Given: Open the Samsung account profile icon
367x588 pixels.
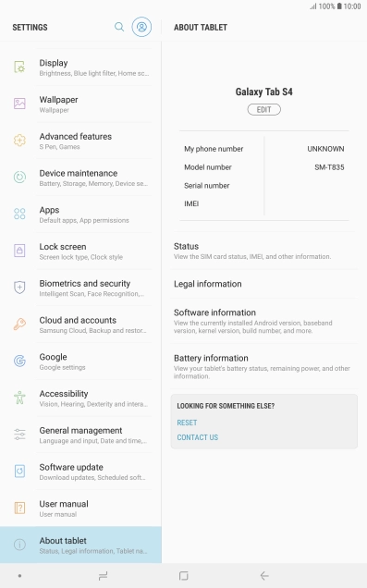Looking at the screenshot, I should point(141,27).
